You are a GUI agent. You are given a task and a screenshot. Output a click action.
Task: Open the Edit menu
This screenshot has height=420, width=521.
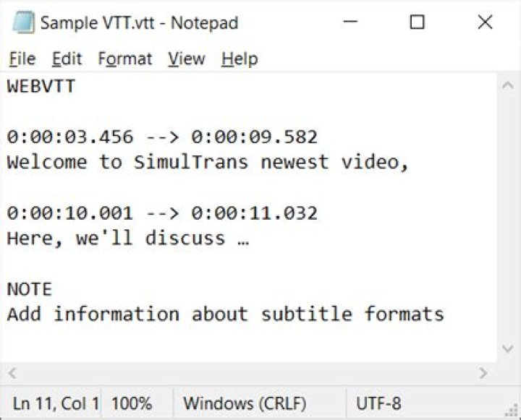67,59
